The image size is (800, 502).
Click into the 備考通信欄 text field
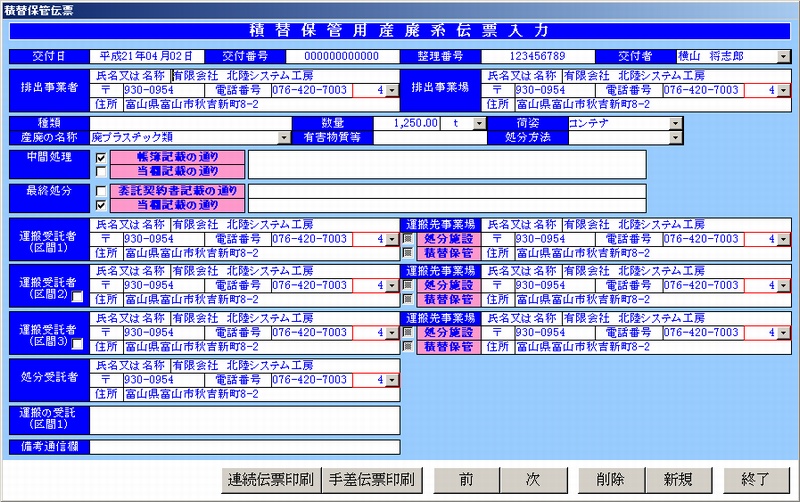point(244,447)
